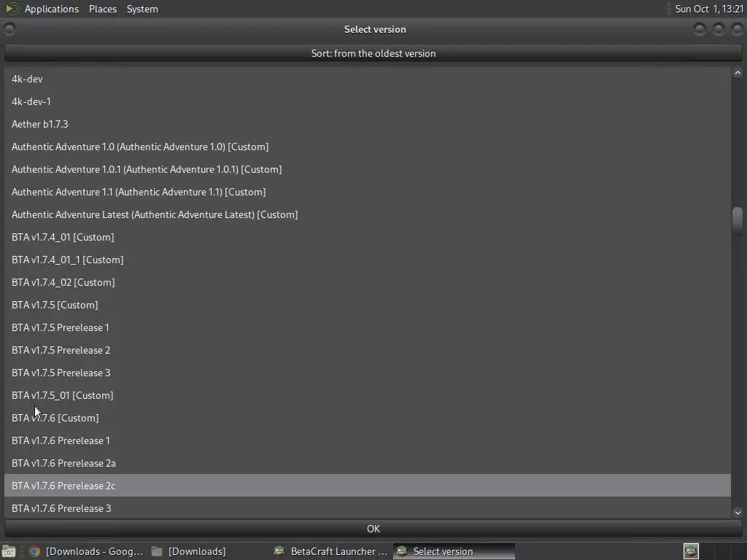Select BTA v1.7.6 Prerelease 1
The width and height of the screenshot is (747, 560).
[368, 441]
